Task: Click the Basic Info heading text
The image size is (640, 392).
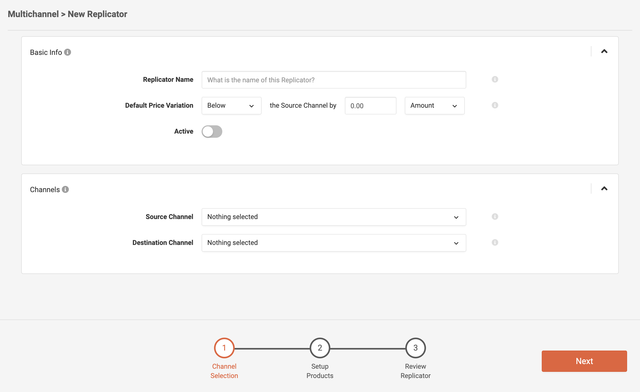Action: click(x=46, y=52)
